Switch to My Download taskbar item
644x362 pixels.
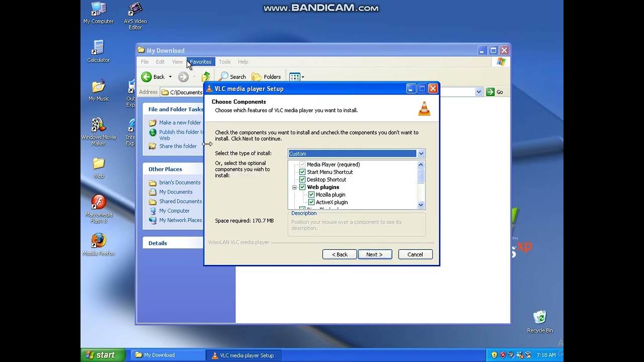[x=169, y=355]
